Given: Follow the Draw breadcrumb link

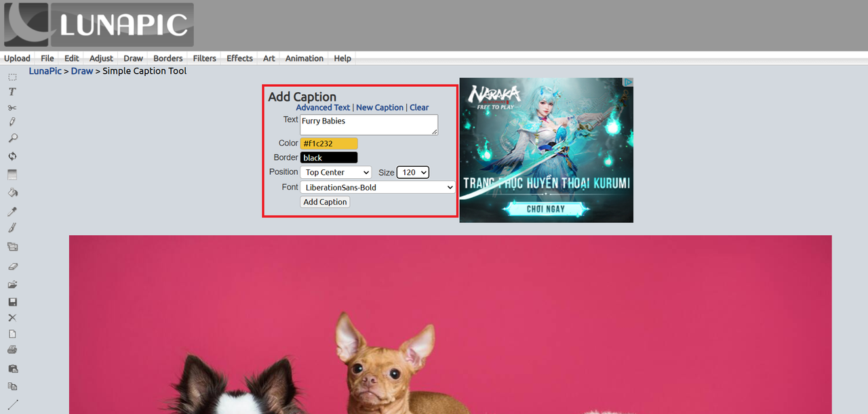Looking at the screenshot, I should pyautogui.click(x=82, y=70).
